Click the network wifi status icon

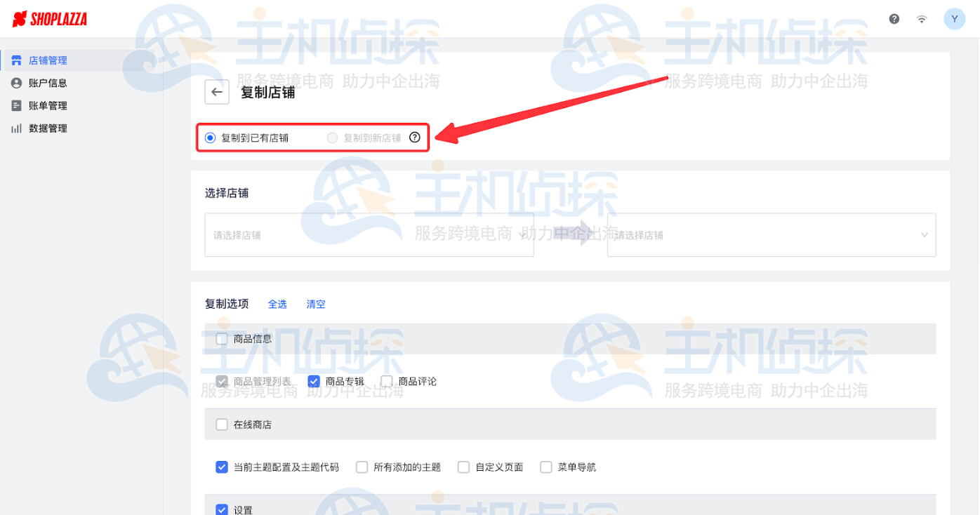point(922,20)
